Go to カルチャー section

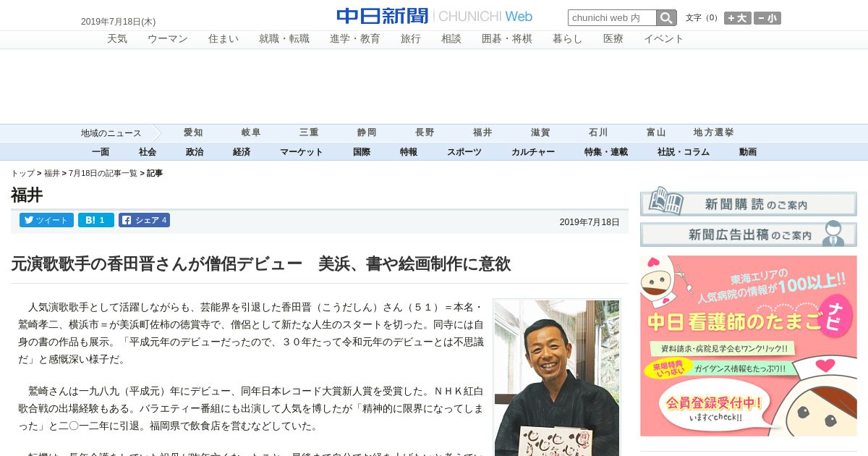[533, 152]
